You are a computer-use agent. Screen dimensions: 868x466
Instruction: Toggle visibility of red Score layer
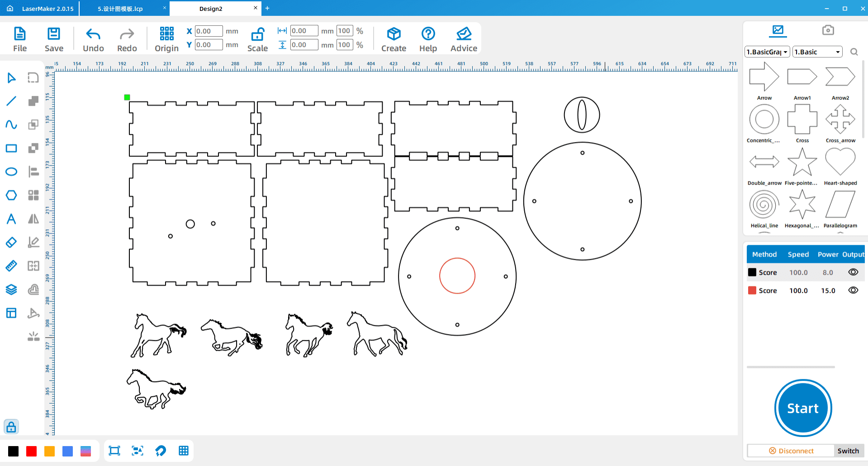coord(853,290)
